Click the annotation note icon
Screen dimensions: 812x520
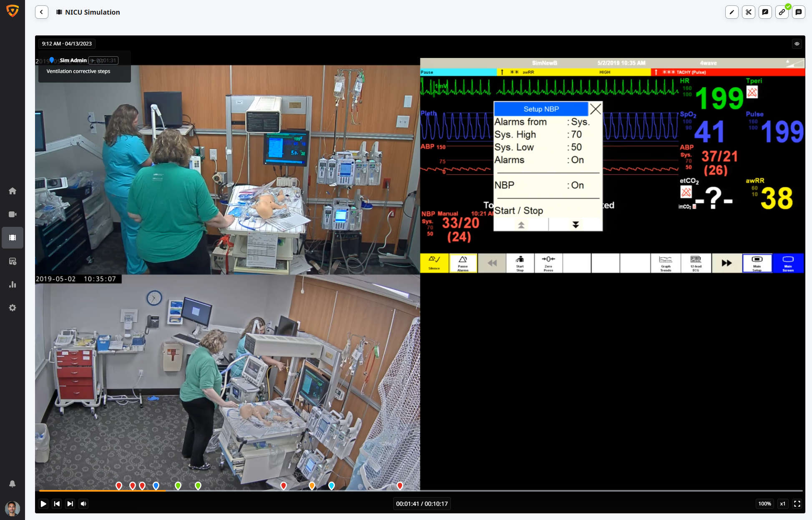click(x=765, y=12)
